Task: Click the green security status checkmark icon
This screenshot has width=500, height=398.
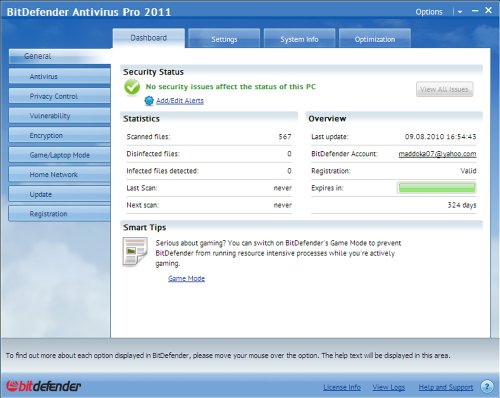Action: click(132, 88)
